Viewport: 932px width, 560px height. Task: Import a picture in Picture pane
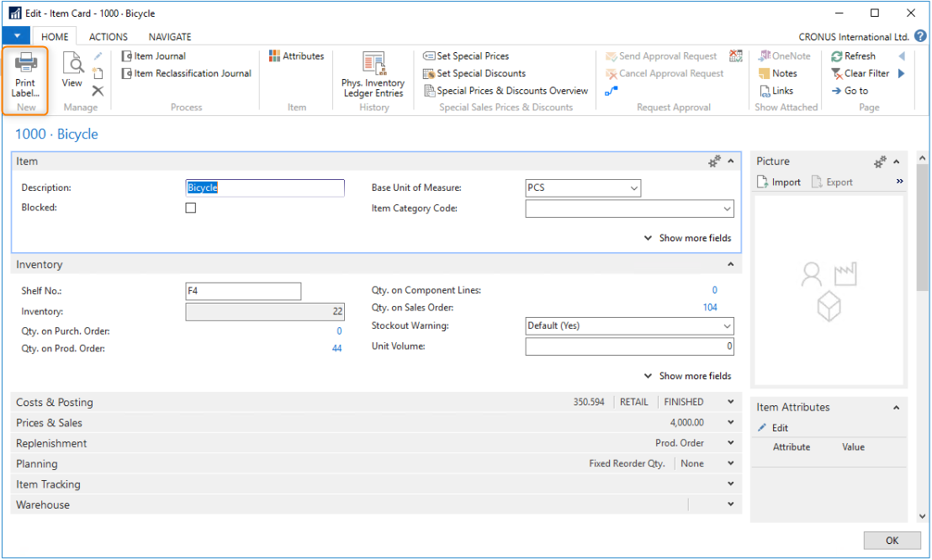tap(779, 182)
